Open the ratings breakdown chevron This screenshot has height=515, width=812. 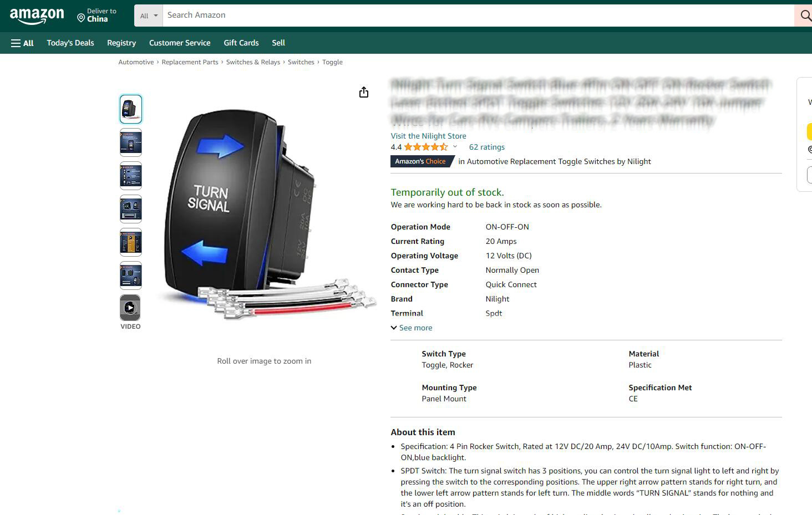pos(455,146)
